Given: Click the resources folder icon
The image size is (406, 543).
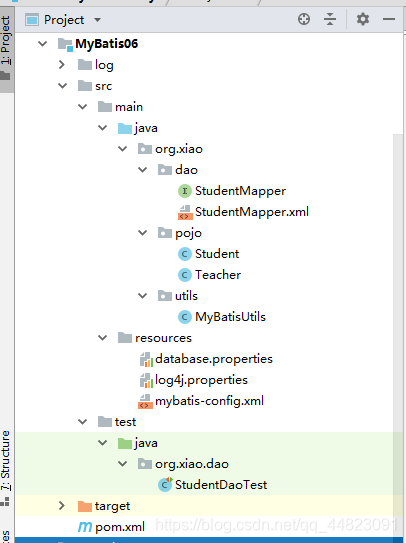Looking at the screenshot, I should 125,338.
